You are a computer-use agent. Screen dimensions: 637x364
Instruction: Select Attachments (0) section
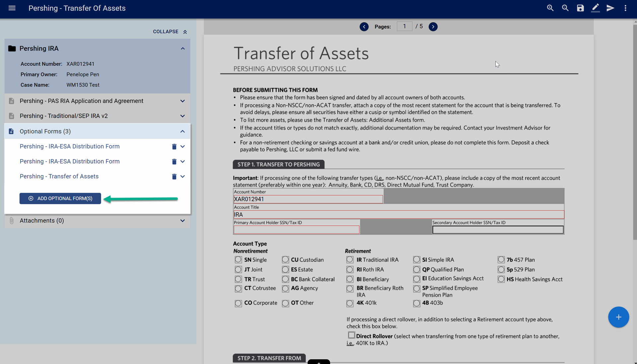pos(42,221)
